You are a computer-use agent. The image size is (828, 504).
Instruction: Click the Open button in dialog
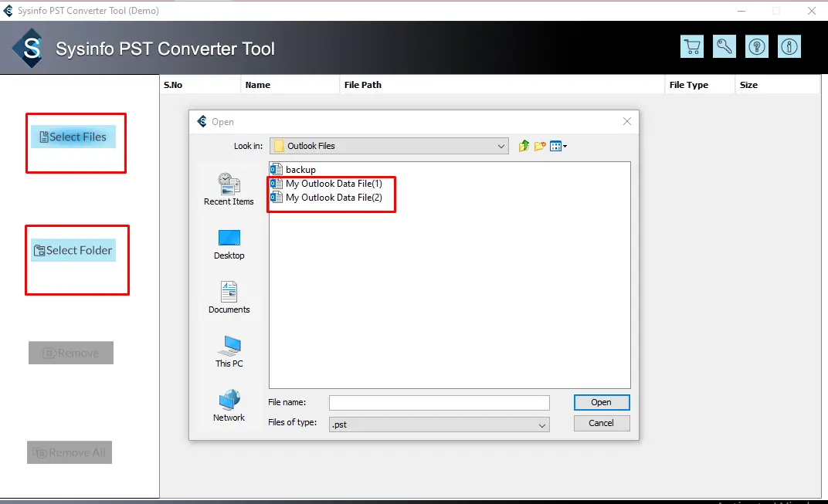pyautogui.click(x=602, y=402)
